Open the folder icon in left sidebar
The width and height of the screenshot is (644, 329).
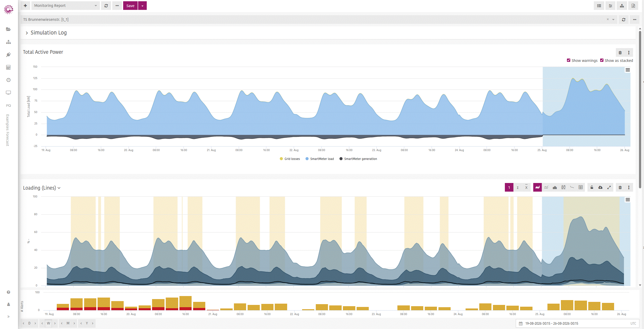[8, 29]
